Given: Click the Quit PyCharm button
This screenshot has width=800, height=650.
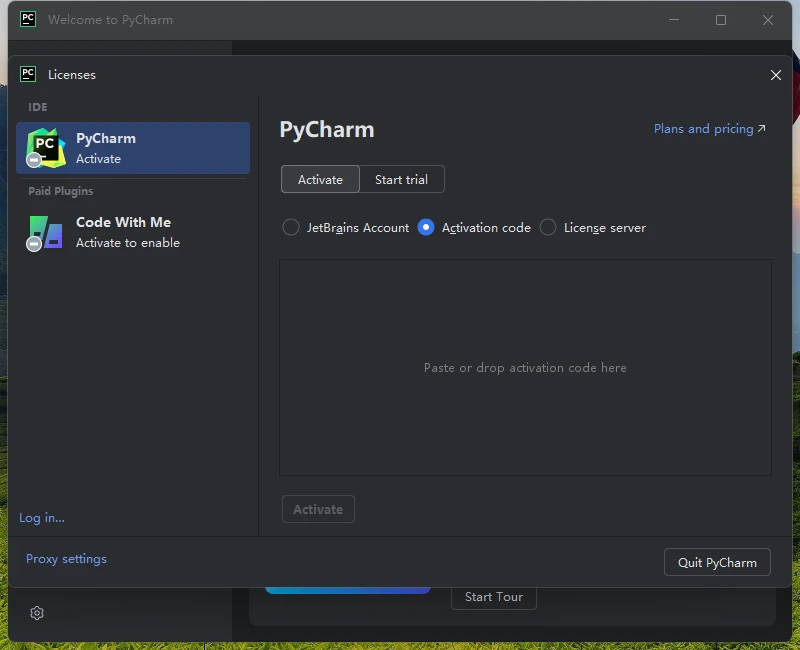Looking at the screenshot, I should (717, 562).
